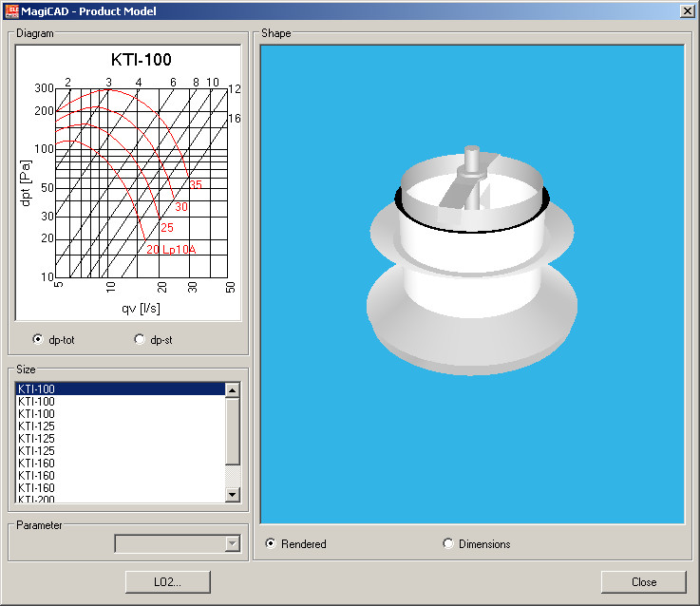Select the first KTI-125 size entry
Viewport: 700px width, 606px height.
coord(120,426)
